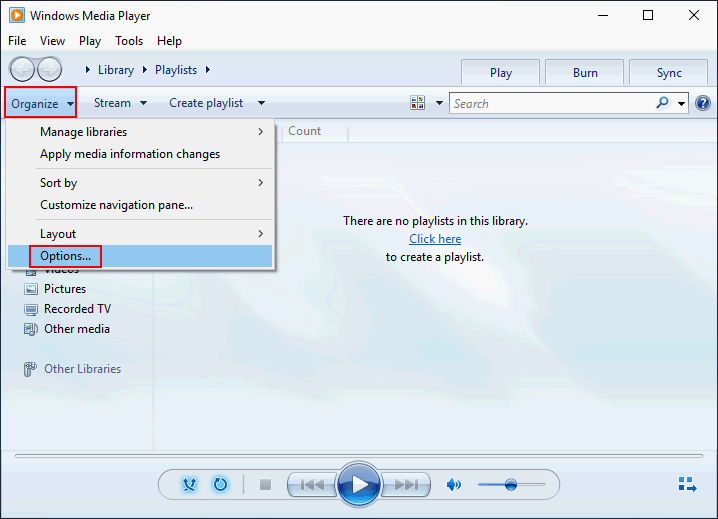Click inside the Search box
Viewport: 718px width, 519px height.
(x=552, y=104)
